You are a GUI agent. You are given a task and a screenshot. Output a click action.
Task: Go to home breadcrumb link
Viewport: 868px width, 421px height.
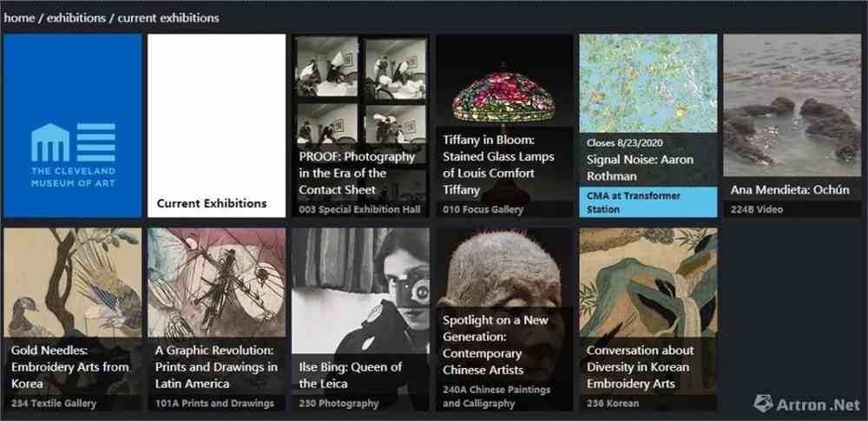pyautogui.click(x=19, y=17)
